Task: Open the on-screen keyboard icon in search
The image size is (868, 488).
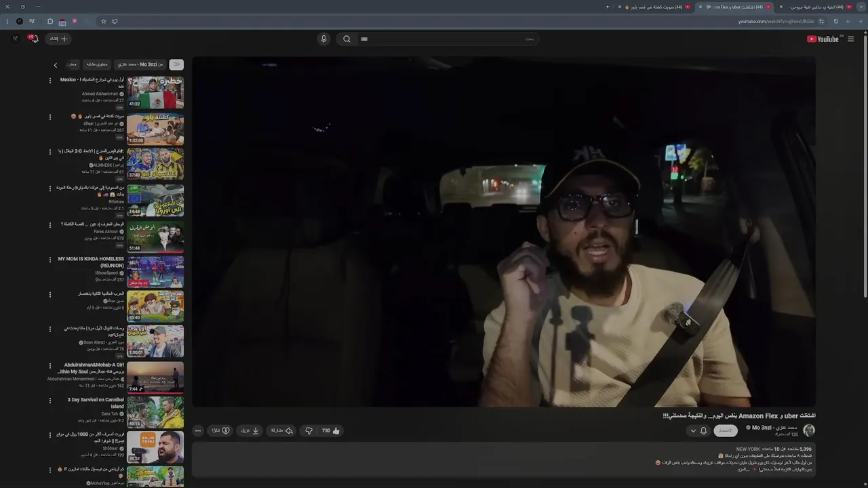Action: (364, 39)
